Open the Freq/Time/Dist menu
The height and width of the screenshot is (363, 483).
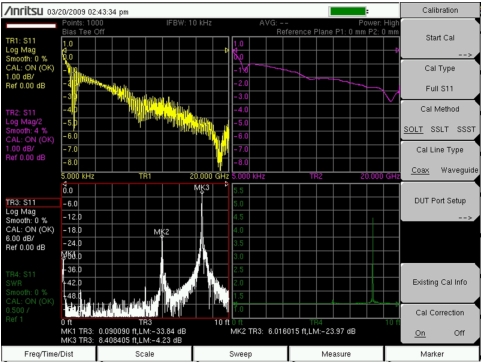49,354
